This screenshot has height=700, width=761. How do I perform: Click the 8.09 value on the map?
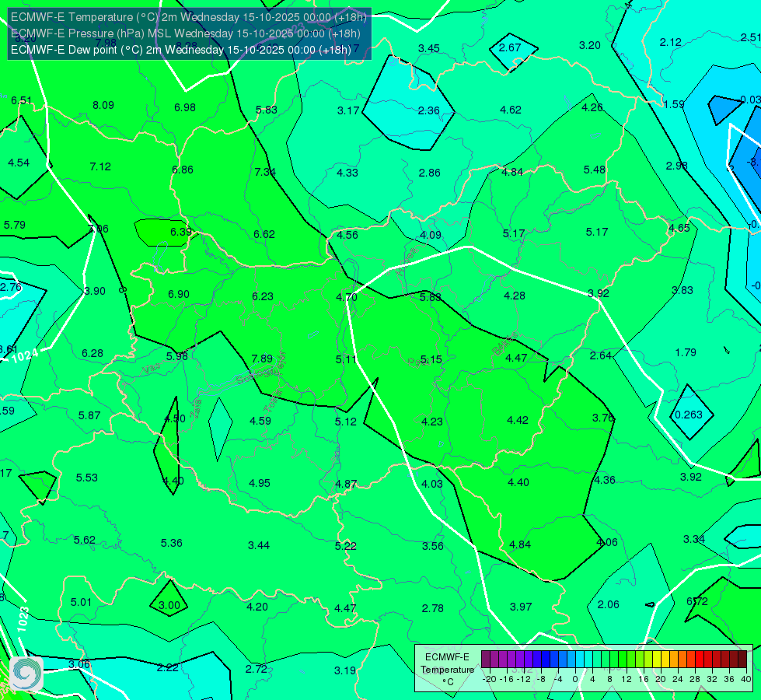(x=103, y=106)
